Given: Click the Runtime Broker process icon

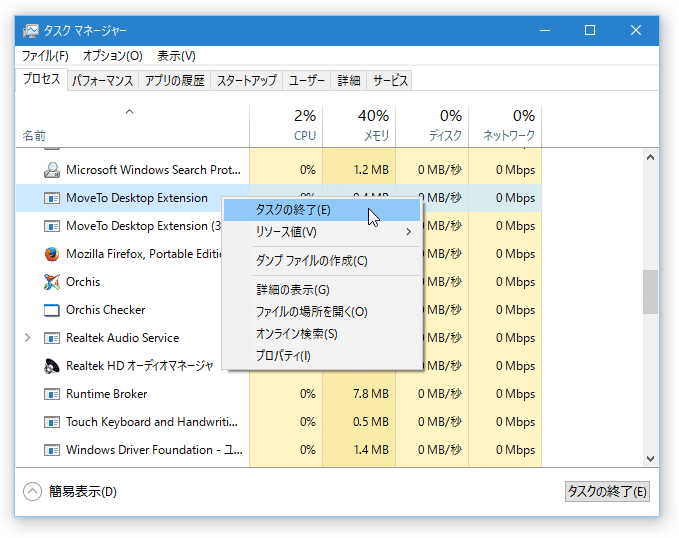Looking at the screenshot, I should point(52,394).
